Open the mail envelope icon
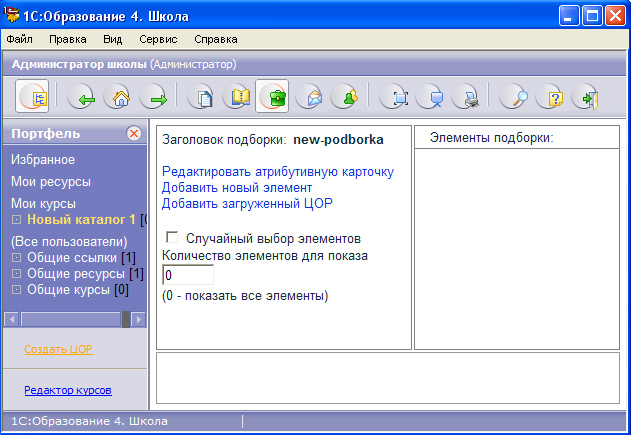The height and width of the screenshot is (435, 631). click(x=310, y=97)
